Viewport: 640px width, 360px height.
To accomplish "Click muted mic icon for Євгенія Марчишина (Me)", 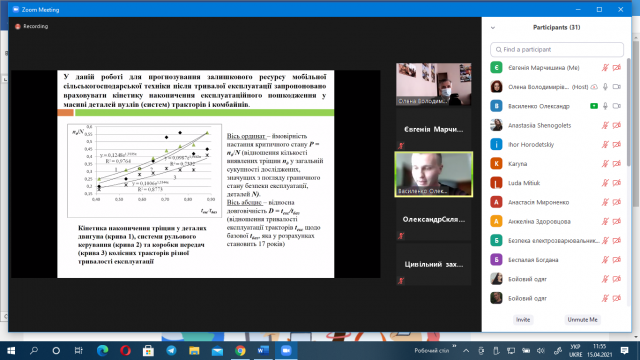I will coord(605,68).
